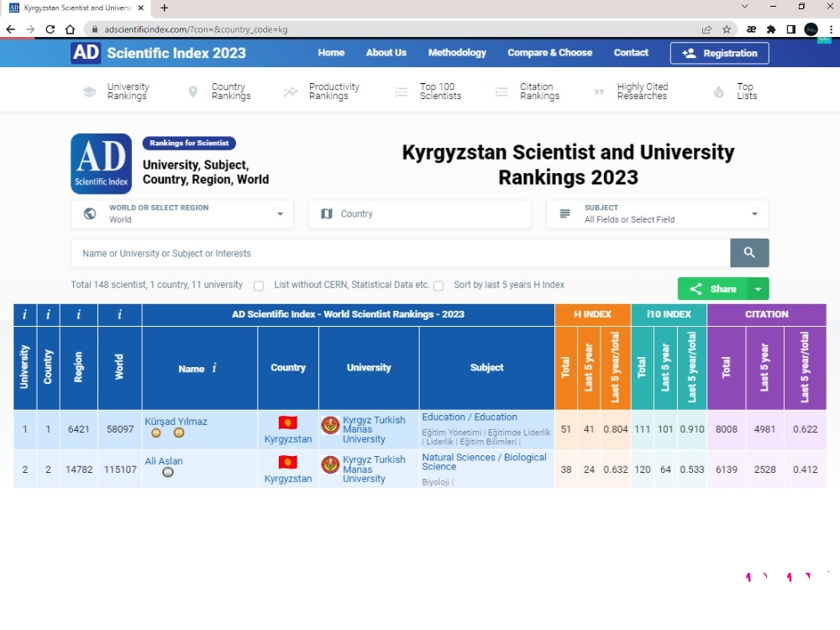The height and width of the screenshot is (630, 840).
Task: Click the browser forward arrow
Action: coord(30,29)
